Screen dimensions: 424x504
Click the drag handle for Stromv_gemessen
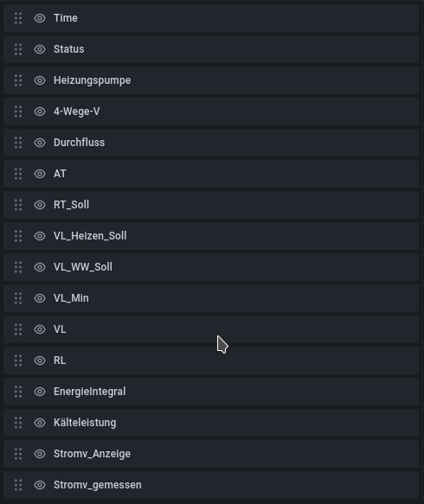(18, 485)
